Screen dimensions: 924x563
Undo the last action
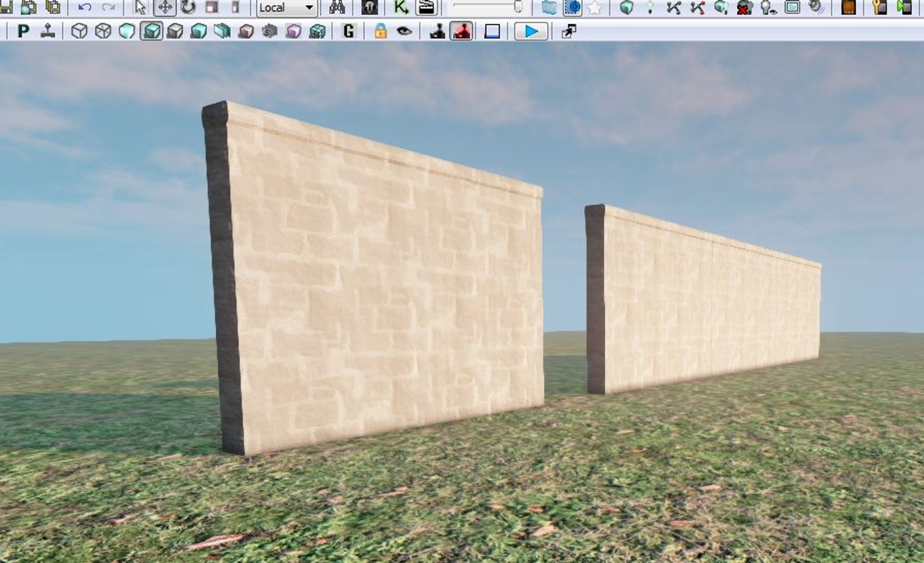[84, 7]
